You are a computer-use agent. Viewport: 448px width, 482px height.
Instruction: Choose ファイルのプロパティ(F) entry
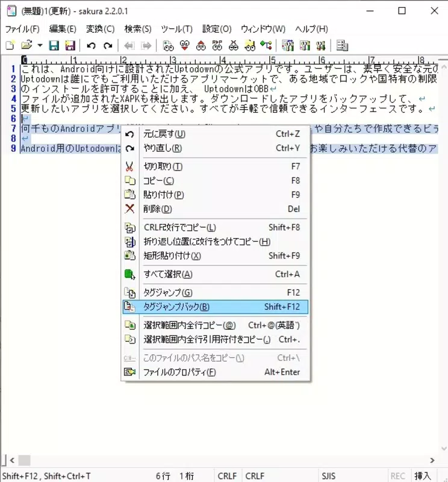click(215, 372)
